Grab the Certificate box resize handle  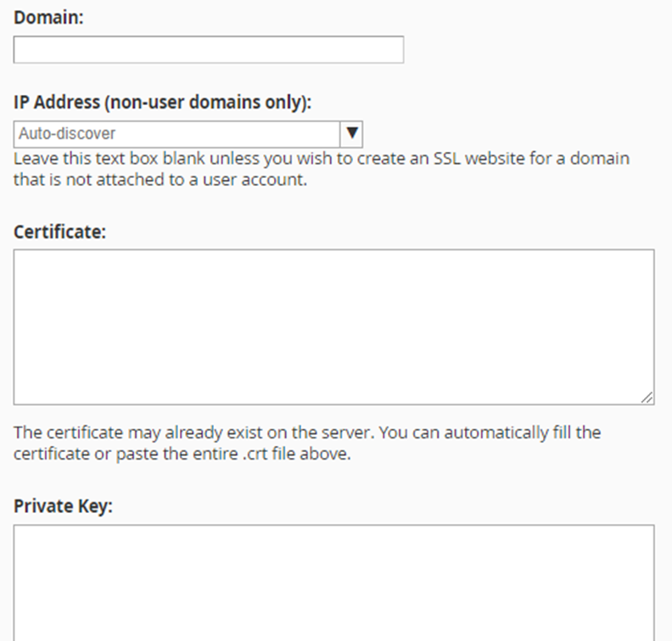(x=647, y=398)
